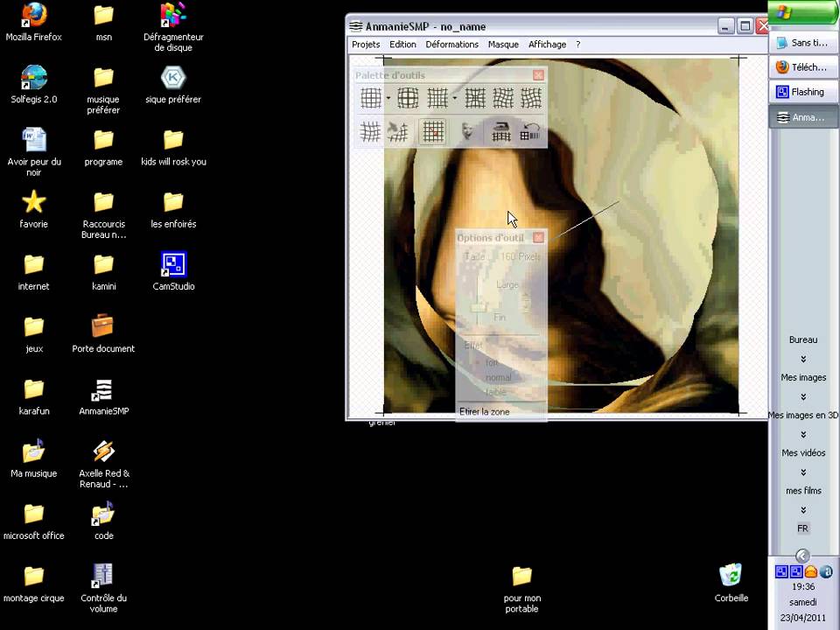Select the Porte document briefcase icon
The image size is (840, 630).
[103, 333]
